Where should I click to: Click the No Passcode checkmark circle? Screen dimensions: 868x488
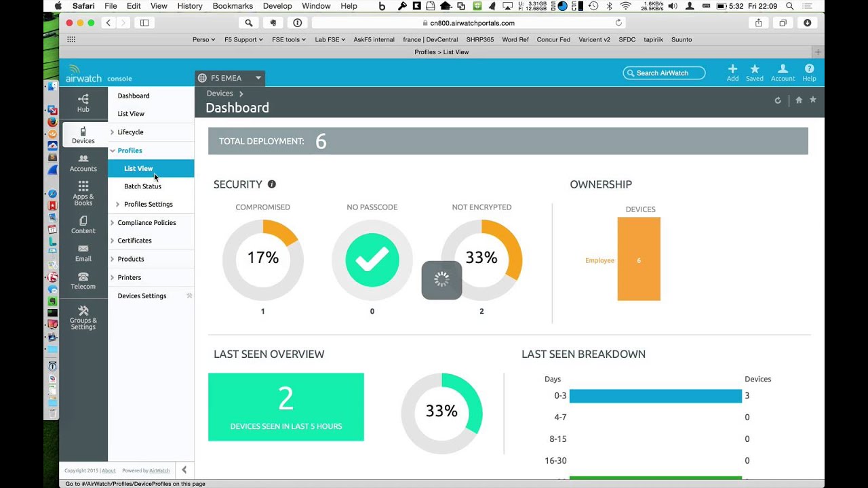372,260
